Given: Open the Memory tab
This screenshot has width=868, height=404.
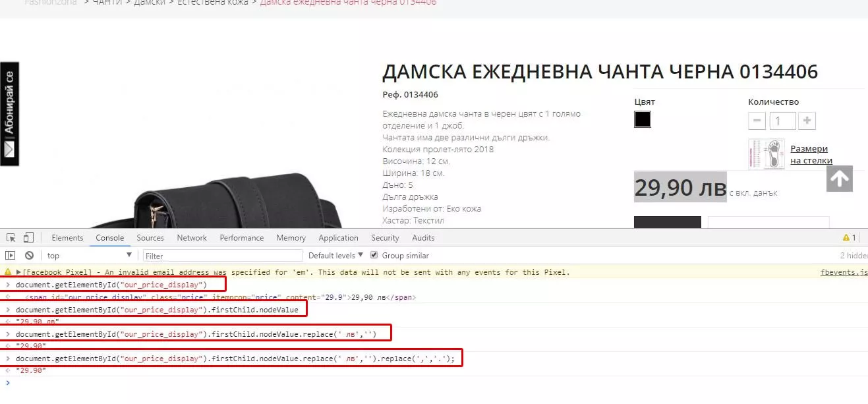Looking at the screenshot, I should pyautogui.click(x=291, y=237).
